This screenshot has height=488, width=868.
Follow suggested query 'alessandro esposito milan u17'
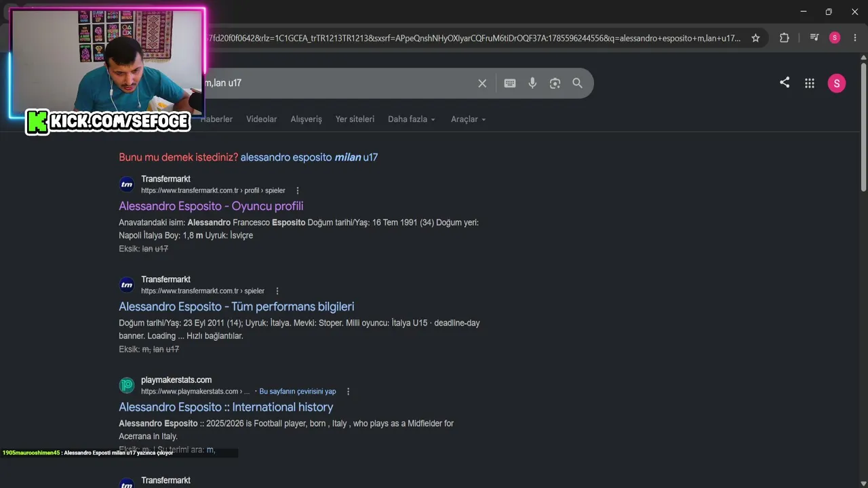[x=309, y=157]
